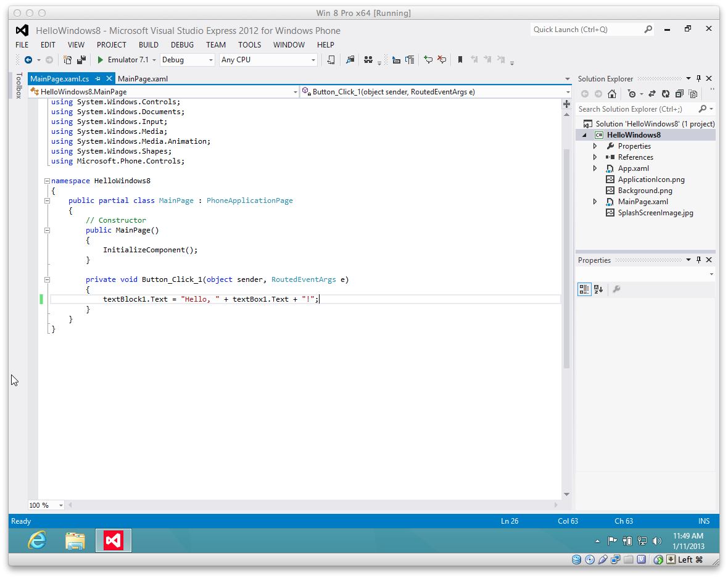
Task: Collapse the namespace HelloWindows8 code block
Action: click(x=47, y=181)
